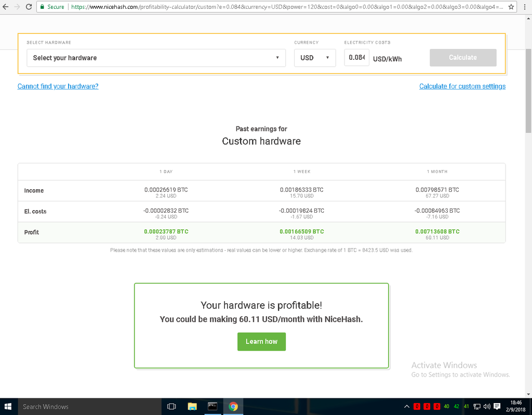Click the 60.11 USD/month NiceHash message
The height and width of the screenshot is (415, 532).
coord(261,319)
